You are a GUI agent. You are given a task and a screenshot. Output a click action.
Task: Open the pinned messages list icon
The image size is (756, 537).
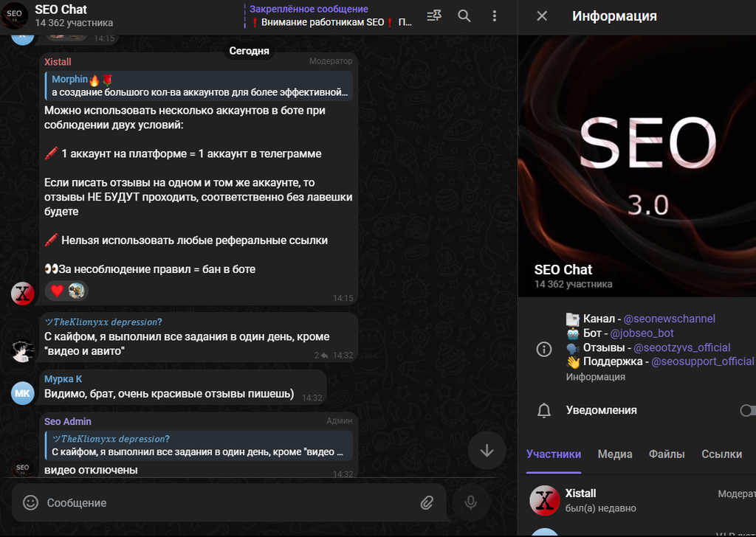434,16
